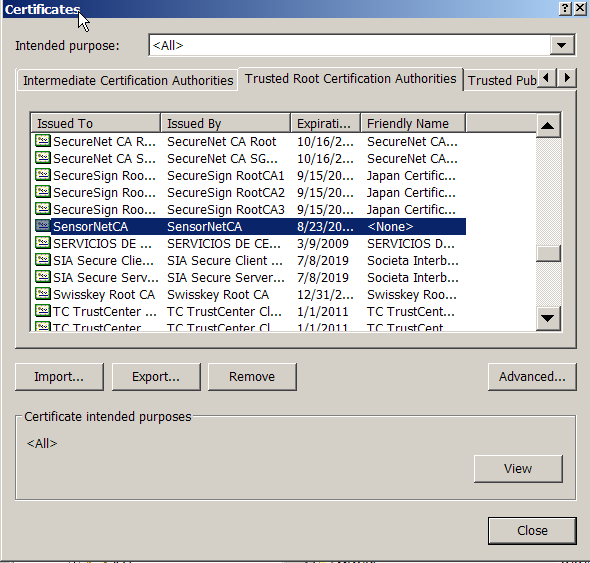Click certificate icon for TC TrustCenter 1/1/2011 row
This screenshot has width=590, height=563.
pos(43,310)
